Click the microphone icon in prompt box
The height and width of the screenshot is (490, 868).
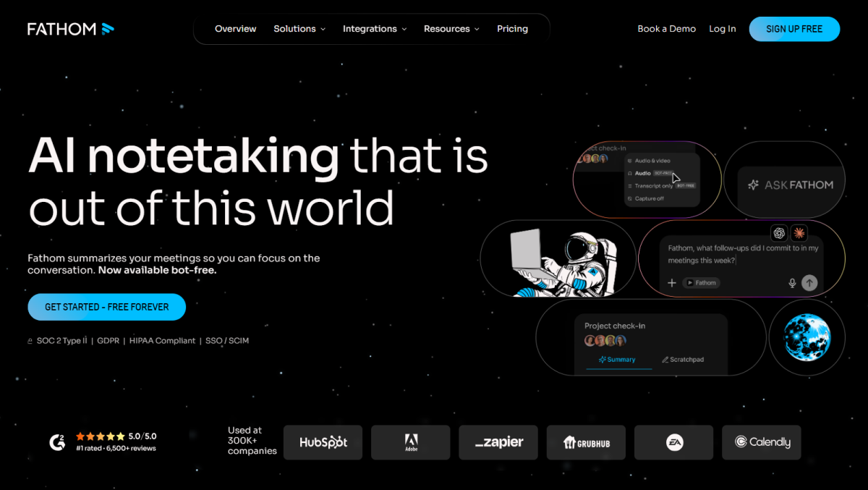(x=793, y=283)
